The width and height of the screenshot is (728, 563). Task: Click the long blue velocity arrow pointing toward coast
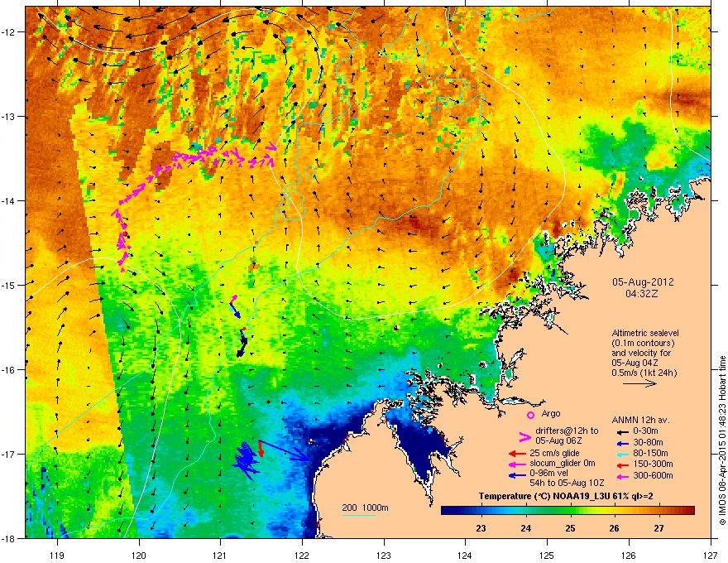pyautogui.click(x=284, y=450)
